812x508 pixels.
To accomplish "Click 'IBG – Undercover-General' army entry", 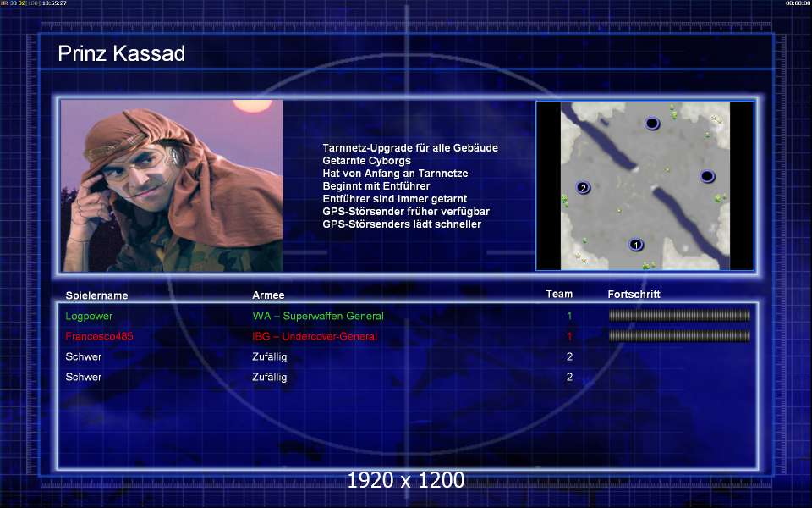I will pyautogui.click(x=315, y=336).
